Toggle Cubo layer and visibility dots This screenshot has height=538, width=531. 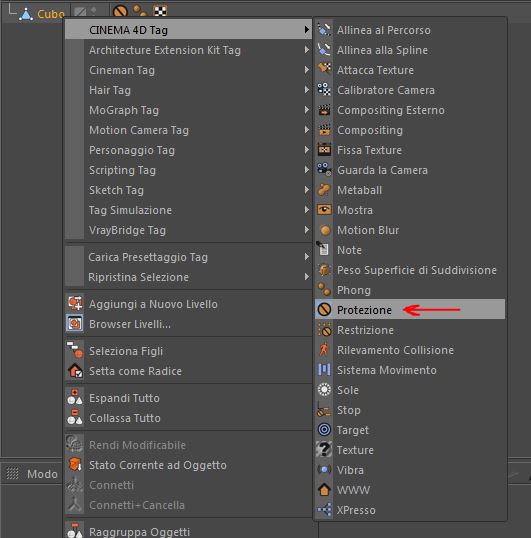(85, 12)
